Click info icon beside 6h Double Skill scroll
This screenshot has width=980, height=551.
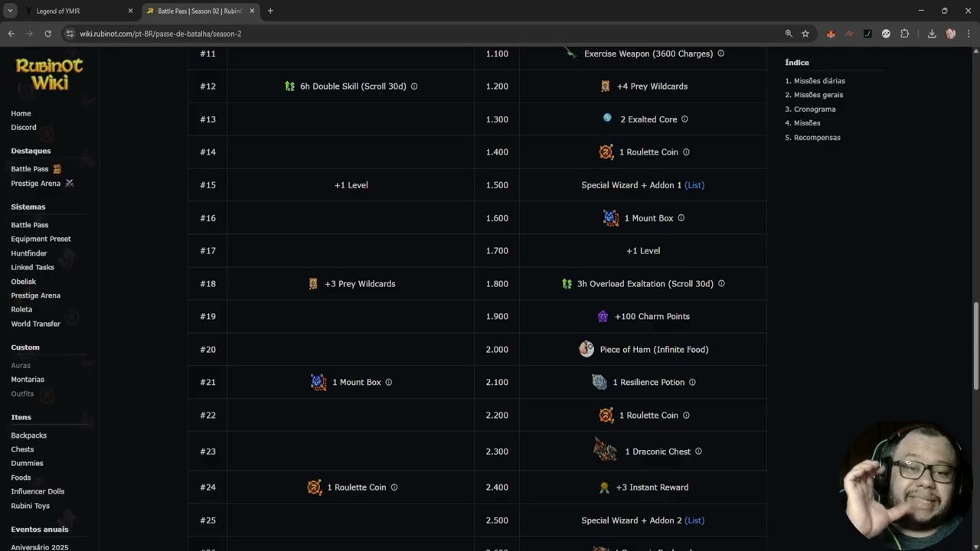coord(414,86)
